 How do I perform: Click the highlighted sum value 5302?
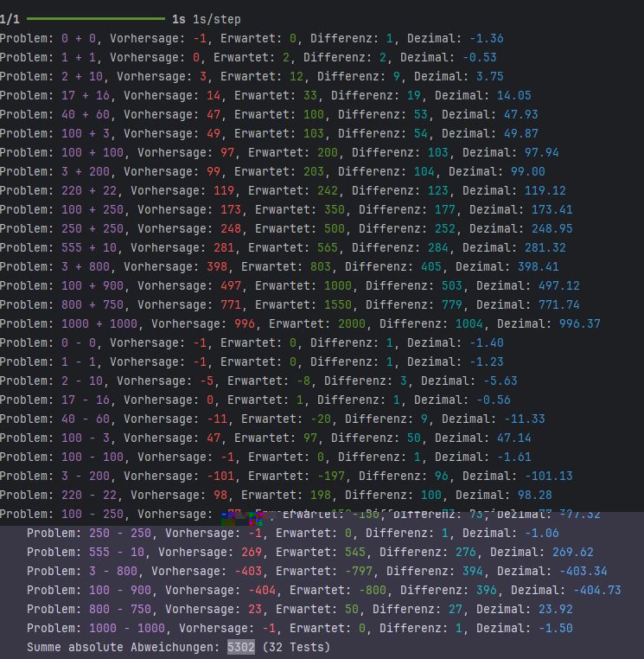pyautogui.click(x=240, y=647)
